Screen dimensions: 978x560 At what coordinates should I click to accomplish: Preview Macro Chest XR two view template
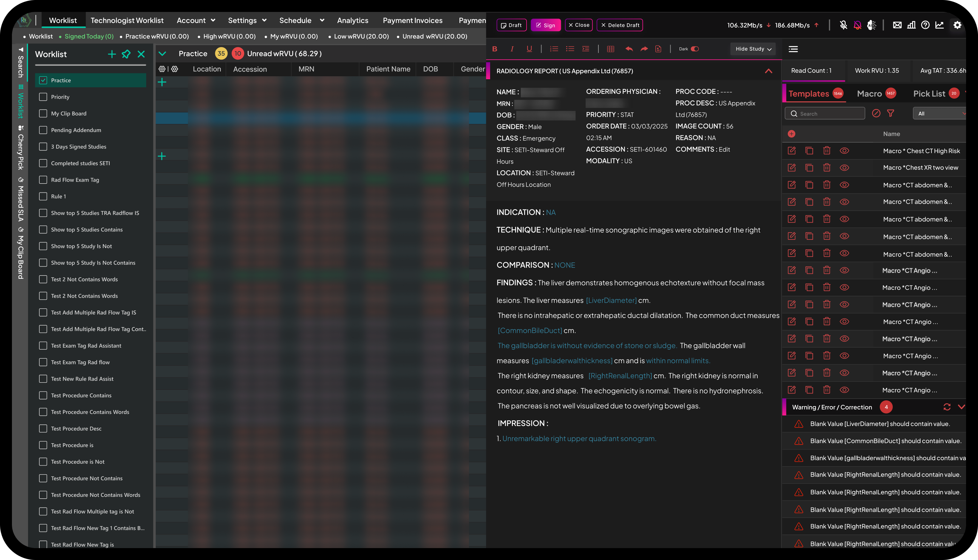click(844, 168)
